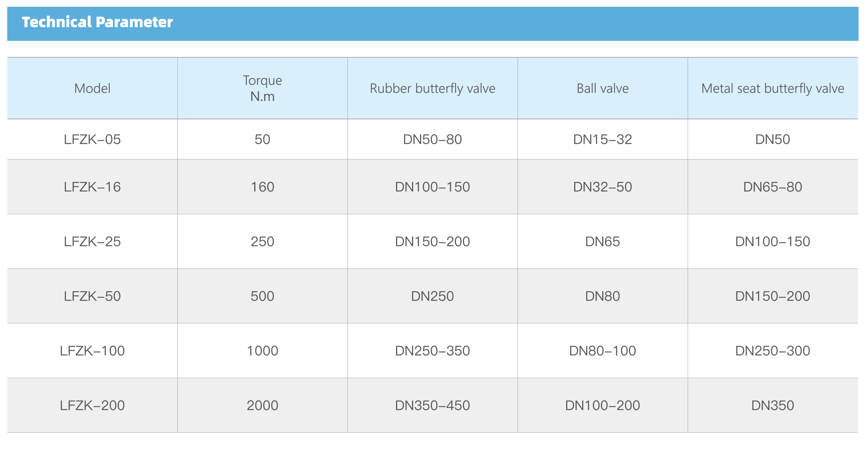Select the LFZK-100 model cell
The height and width of the screenshot is (456, 868).
point(92,351)
